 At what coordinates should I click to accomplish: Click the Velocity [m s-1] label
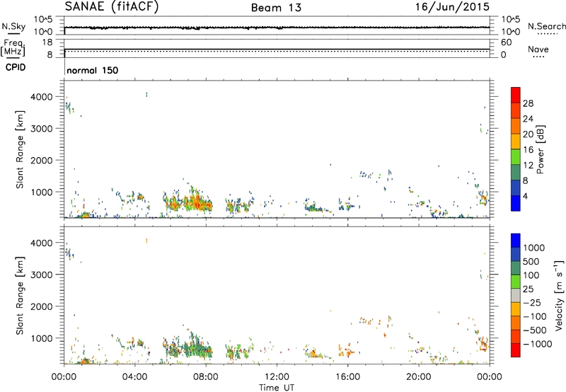(559, 295)
